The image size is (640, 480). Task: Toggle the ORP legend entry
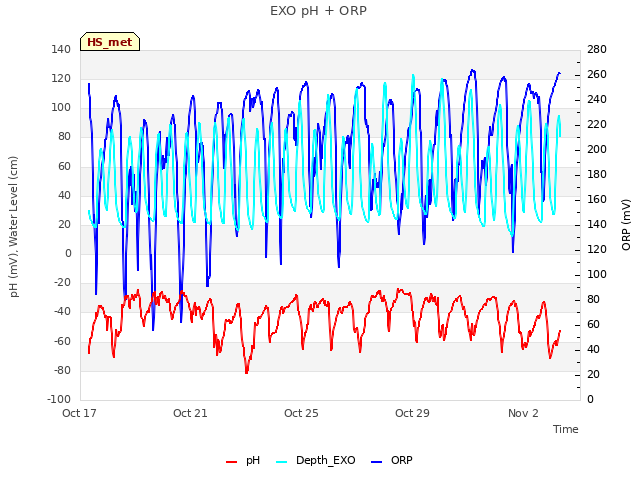(392, 460)
